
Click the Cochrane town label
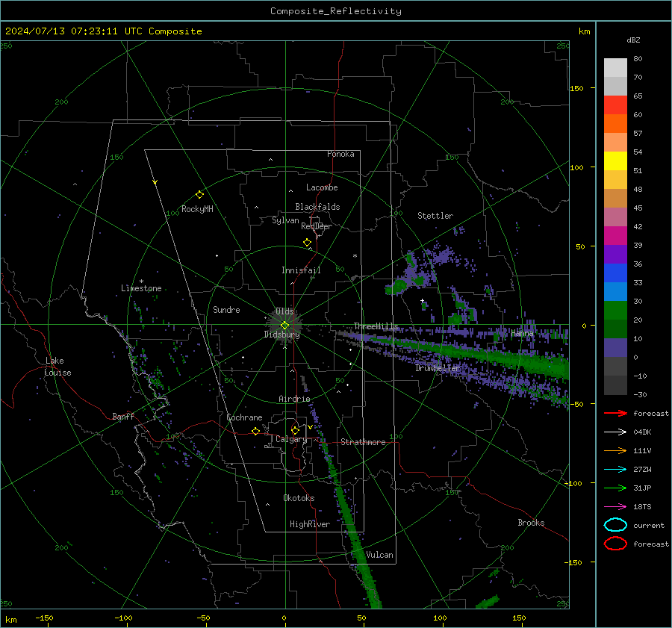(244, 417)
